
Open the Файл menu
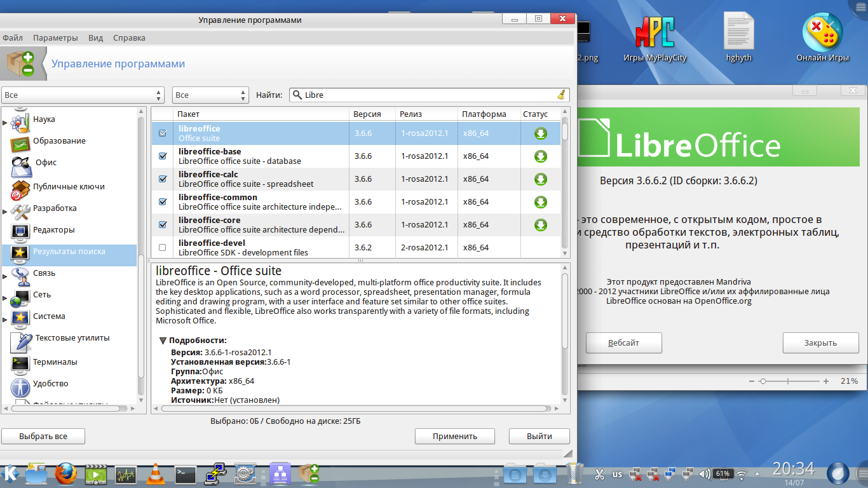(13, 38)
